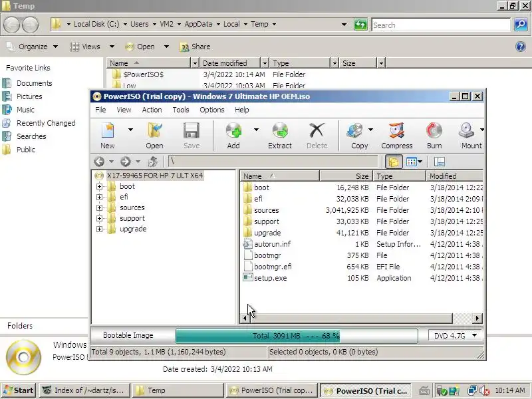Select the autorun.inf file icon
532x399 pixels.
248,243
